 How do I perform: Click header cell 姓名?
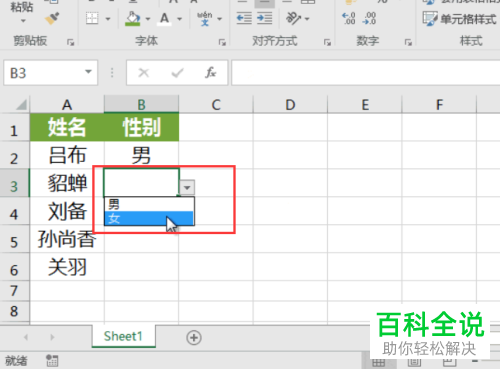67,127
